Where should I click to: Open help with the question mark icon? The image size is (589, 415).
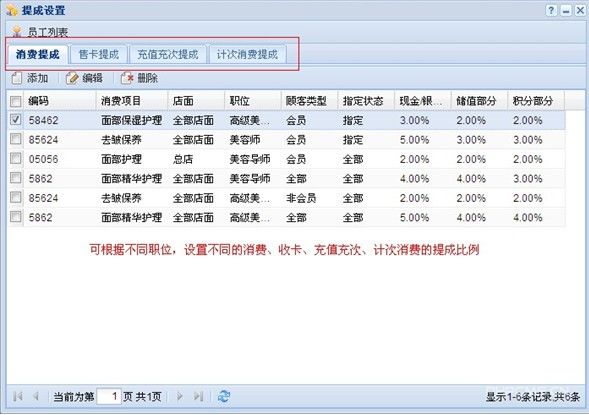551,11
